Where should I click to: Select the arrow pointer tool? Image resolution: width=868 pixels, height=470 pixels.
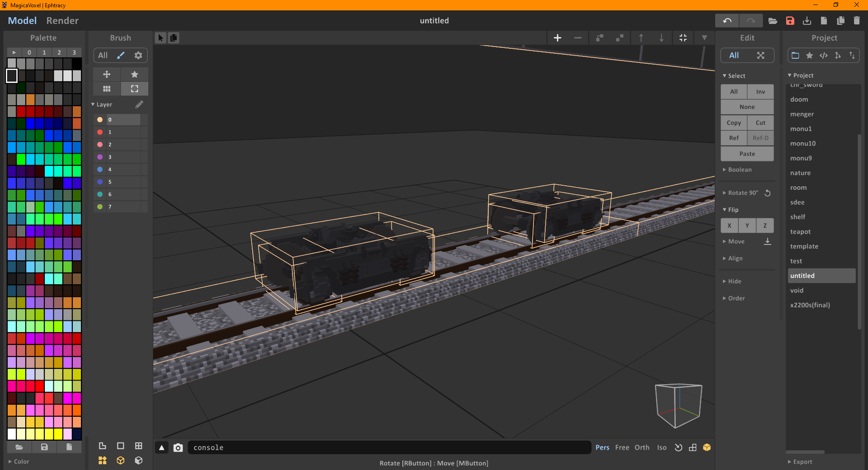pyautogui.click(x=160, y=38)
